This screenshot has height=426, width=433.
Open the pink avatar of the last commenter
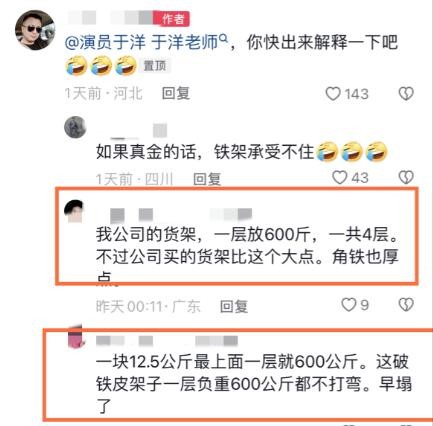[x=76, y=337]
